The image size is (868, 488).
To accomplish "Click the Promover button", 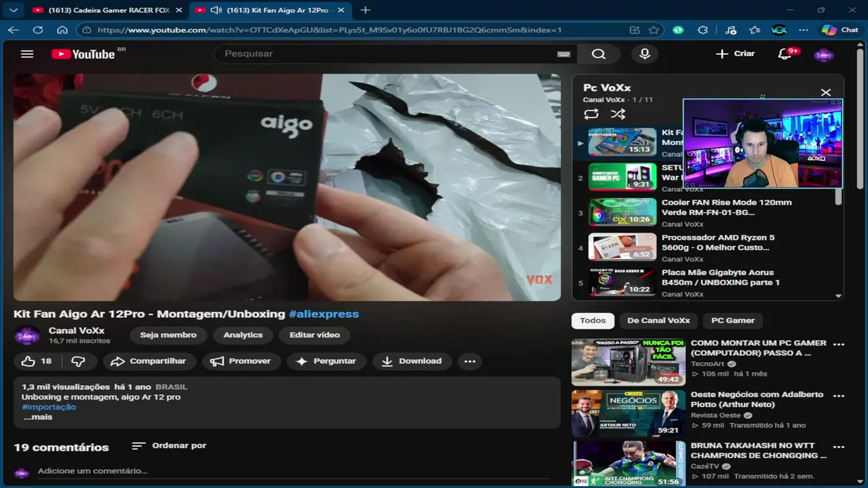I will (241, 361).
